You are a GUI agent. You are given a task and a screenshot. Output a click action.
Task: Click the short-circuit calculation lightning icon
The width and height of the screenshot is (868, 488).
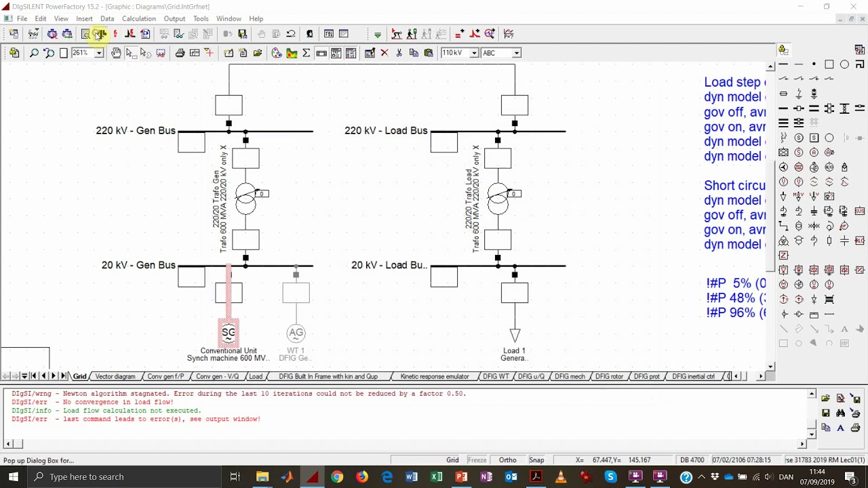click(115, 34)
